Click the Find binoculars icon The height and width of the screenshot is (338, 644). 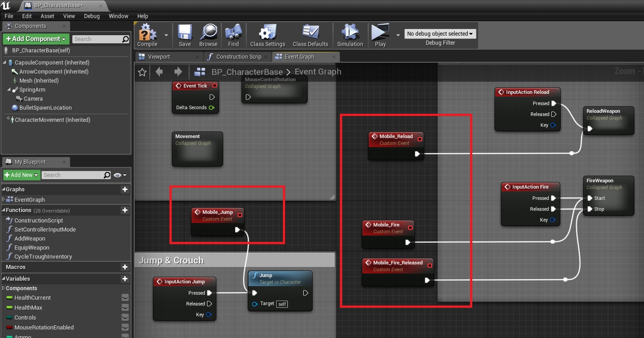pos(233,33)
